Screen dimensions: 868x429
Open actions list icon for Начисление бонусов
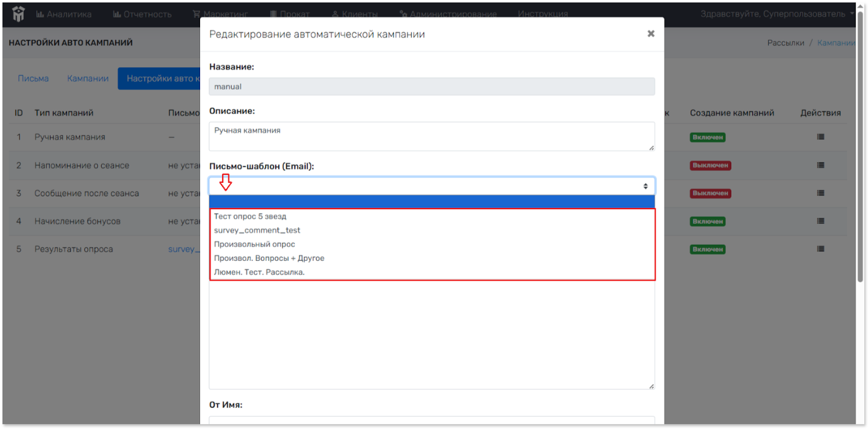coord(821,221)
